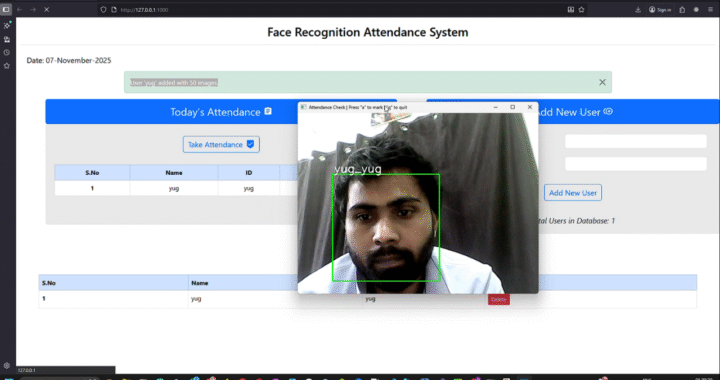Screen dimensions: 720x380
Task: Click the first Add New User input field
Action: tap(636, 141)
